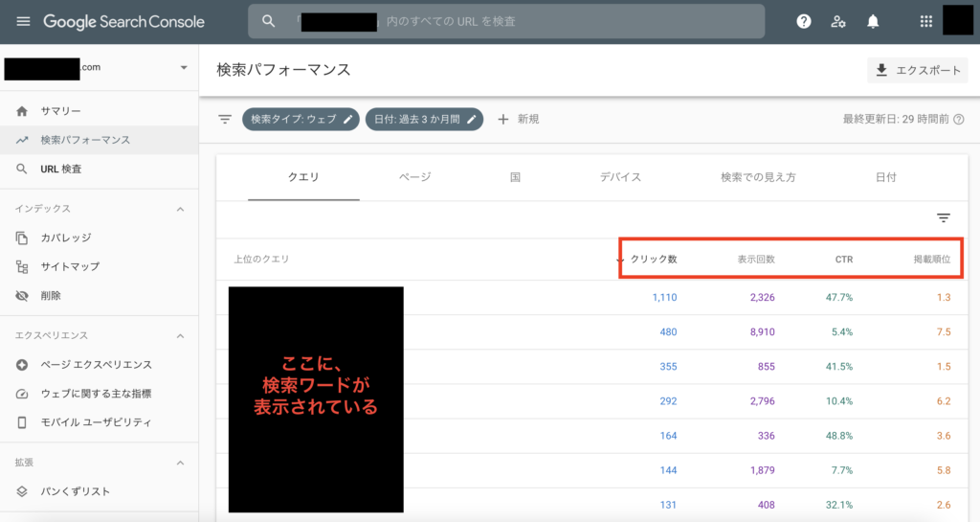Viewport: 980px width, 522px height.
Task: Open the Google apps grid
Action: coord(926,21)
